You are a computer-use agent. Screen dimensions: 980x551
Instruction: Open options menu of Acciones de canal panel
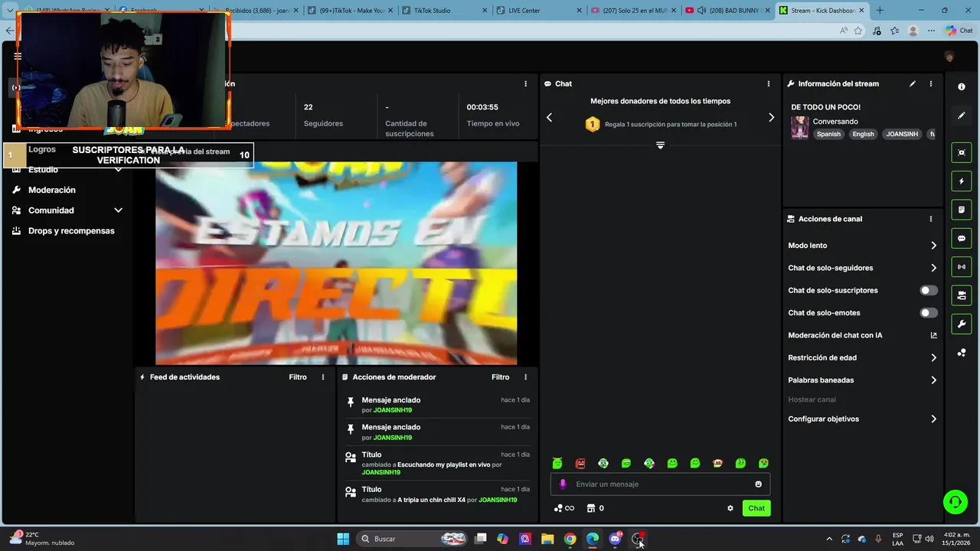coord(931,219)
